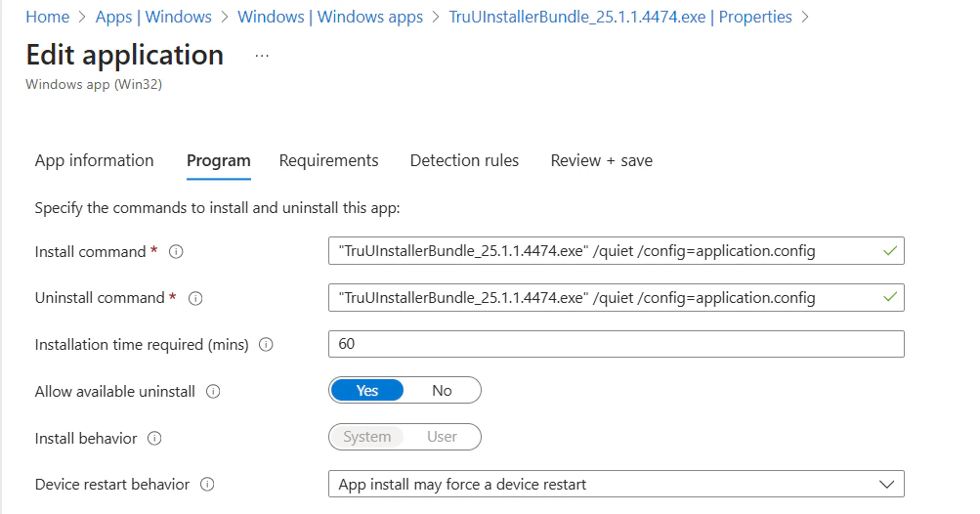Open Windows | Windows apps breadcrumb
This screenshot has height=514, width=980.
coord(330,17)
